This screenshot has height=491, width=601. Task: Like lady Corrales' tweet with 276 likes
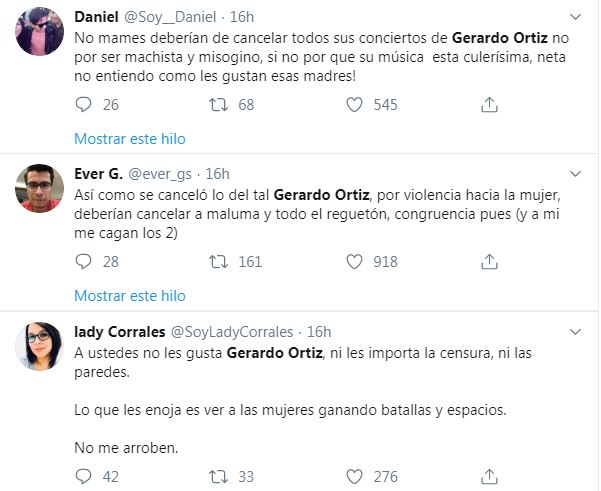(x=353, y=477)
